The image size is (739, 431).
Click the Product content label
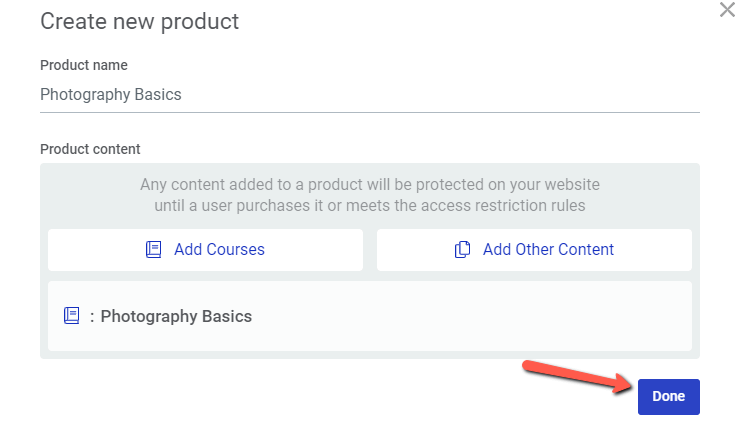(90, 149)
